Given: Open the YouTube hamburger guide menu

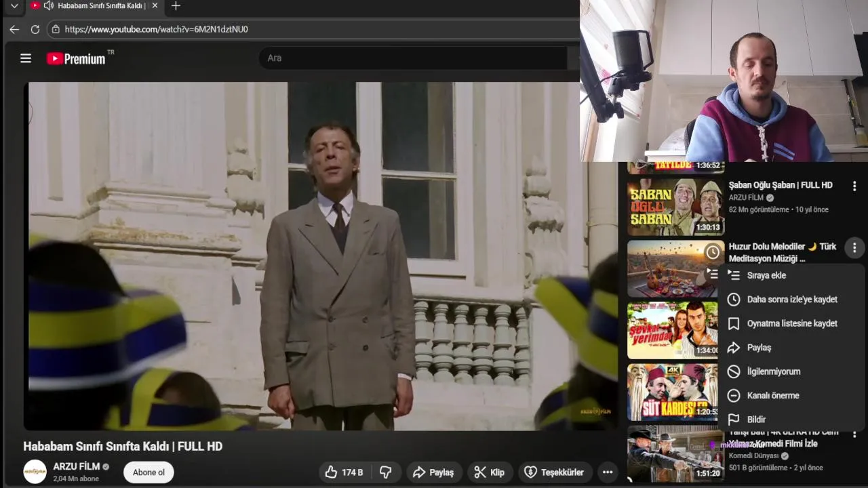Looking at the screenshot, I should click(26, 58).
